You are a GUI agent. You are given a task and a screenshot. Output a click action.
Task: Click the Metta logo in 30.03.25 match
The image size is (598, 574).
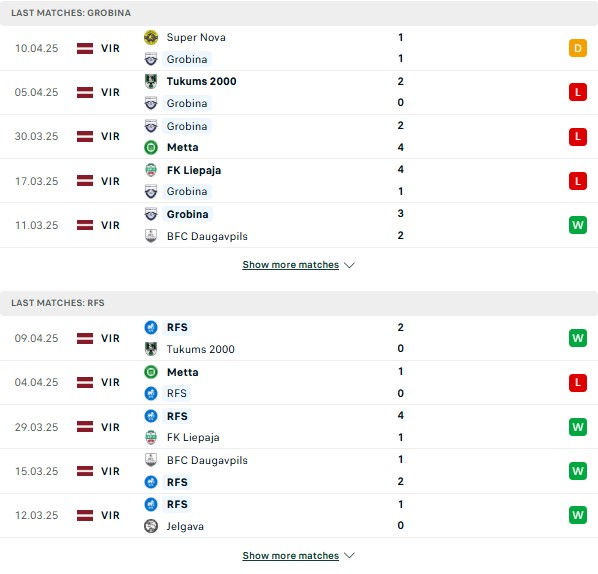point(151,147)
